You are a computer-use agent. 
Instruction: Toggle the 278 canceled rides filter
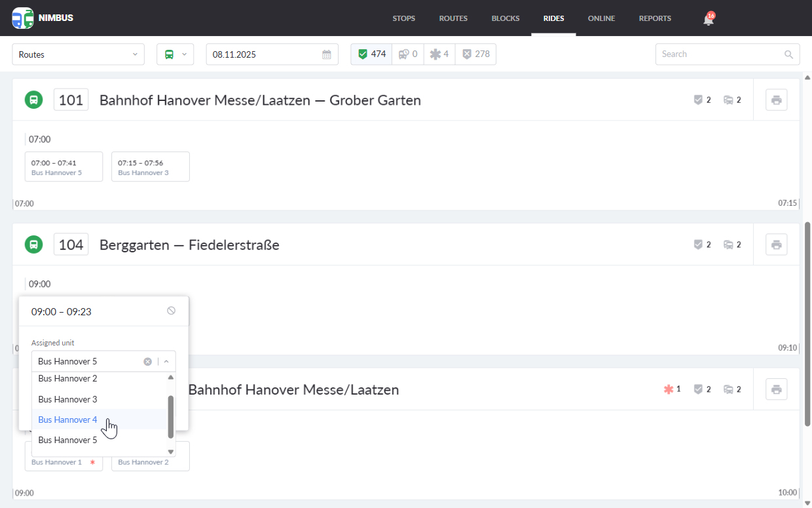(476, 54)
